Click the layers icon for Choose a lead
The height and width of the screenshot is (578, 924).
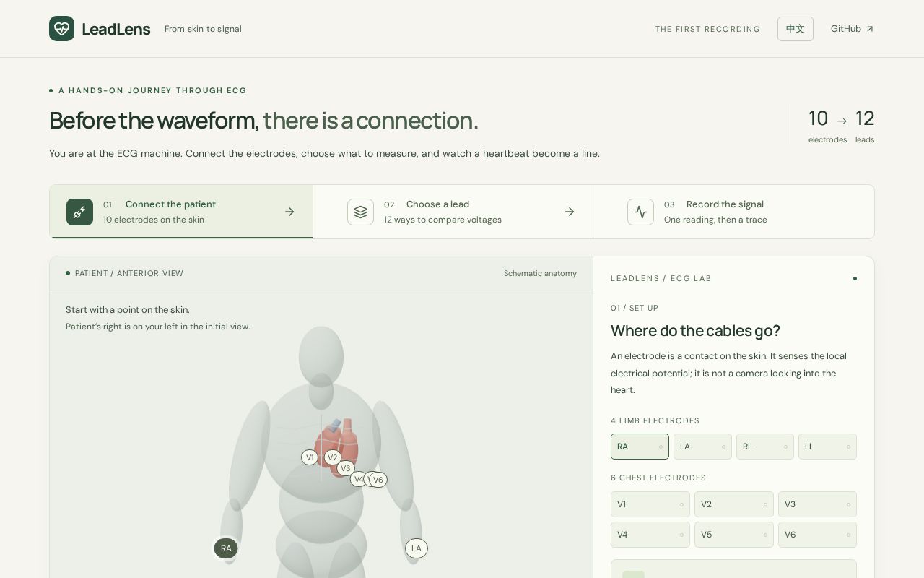pyautogui.click(x=360, y=212)
